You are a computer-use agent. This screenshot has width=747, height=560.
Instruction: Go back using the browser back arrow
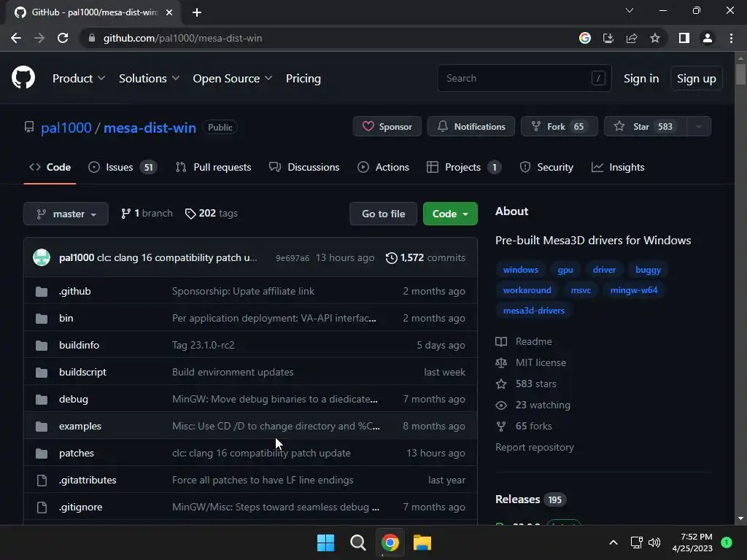coord(16,38)
